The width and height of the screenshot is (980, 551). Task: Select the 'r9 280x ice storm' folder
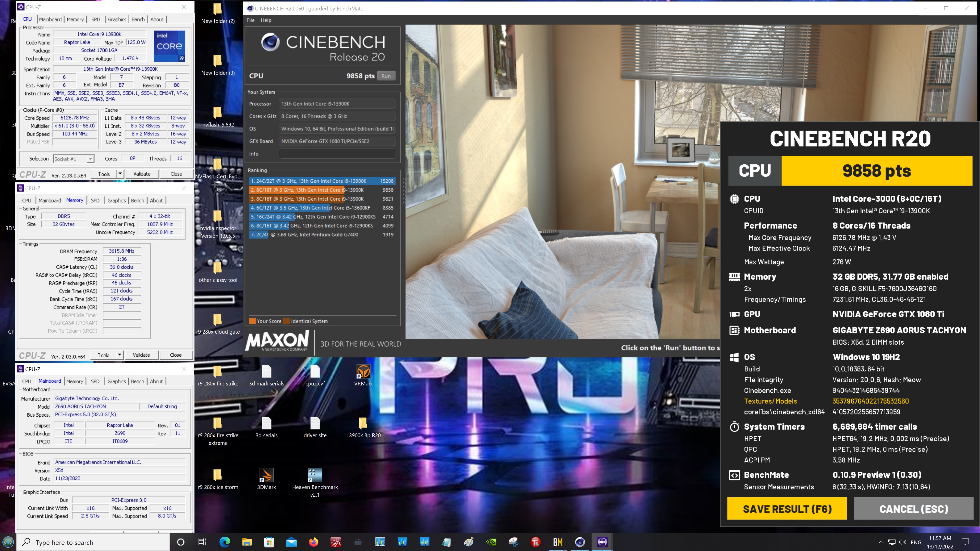pyautogui.click(x=218, y=479)
